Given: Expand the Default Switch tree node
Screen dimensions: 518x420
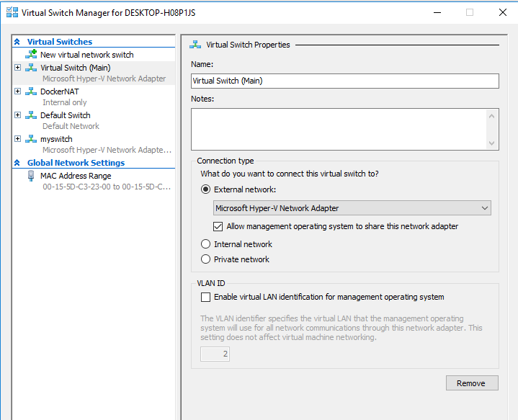Looking at the screenshot, I should [18, 115].
